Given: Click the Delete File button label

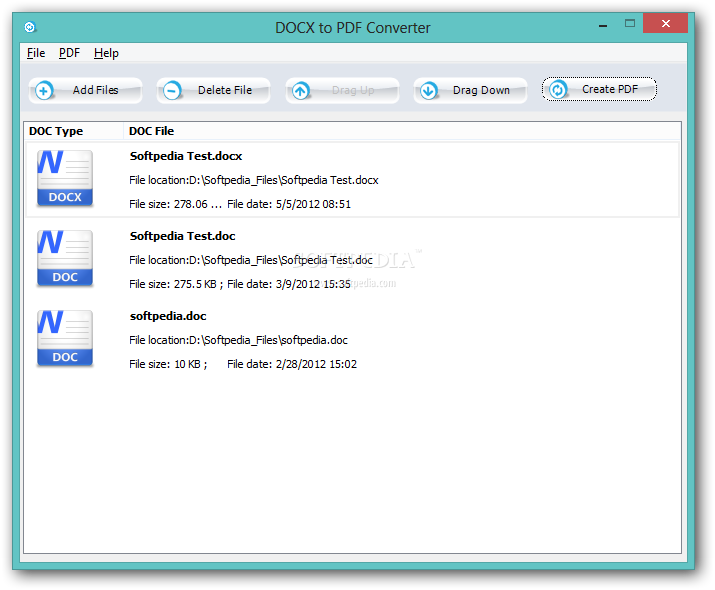Looking at the screenshot, I should (225, 90).
